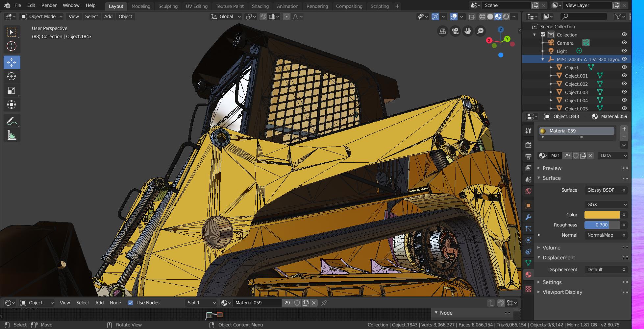
Task: Click the yellow Color swatch
Action: coord(602,215)
